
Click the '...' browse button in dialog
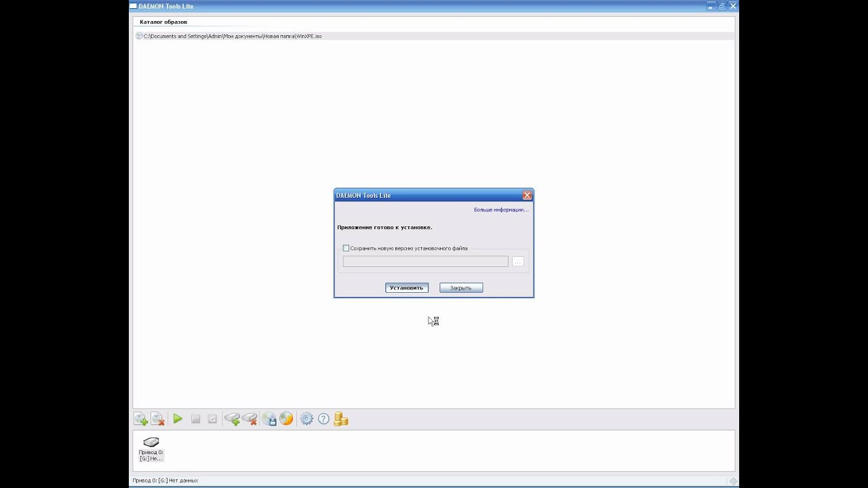(x=518, y=262)
